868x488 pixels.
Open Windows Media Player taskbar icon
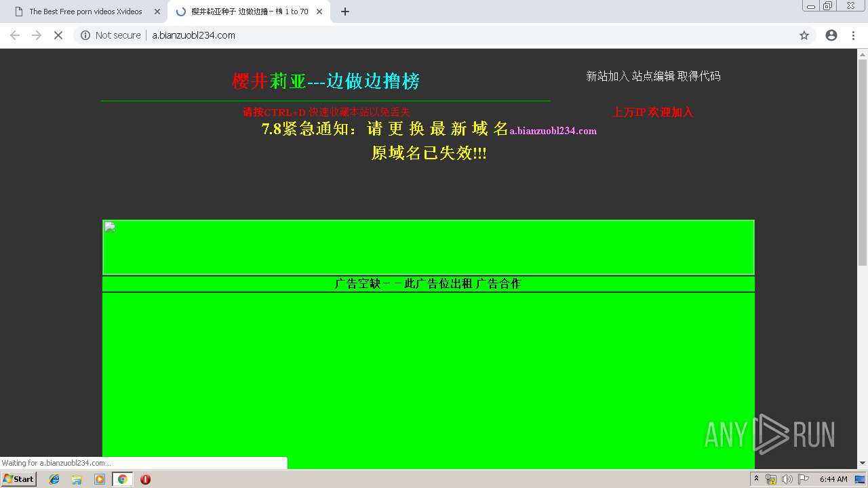100,479
